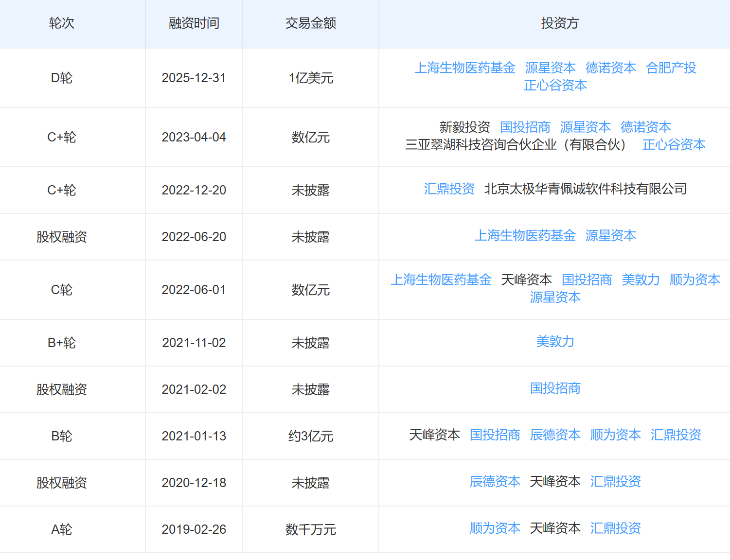730x560 pixels.
Task: Open the 上海生物医药基金 link in D轮 row
Action: pos(464,68)
